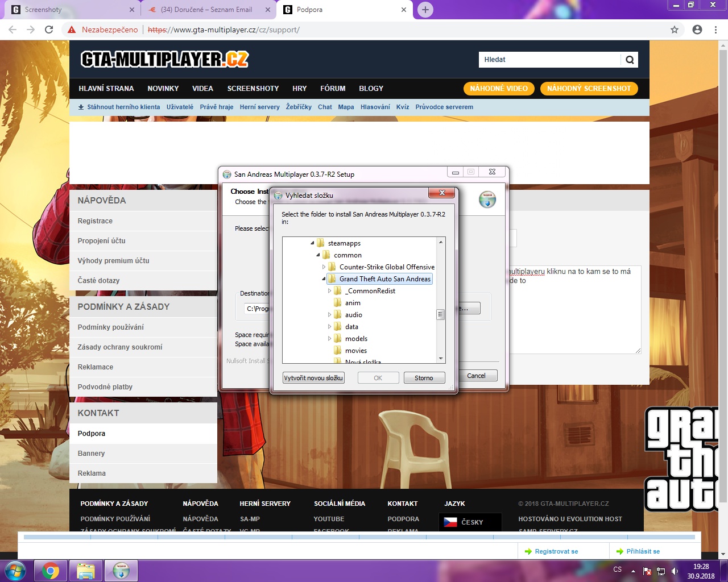Collapse the Grand Theft Auto San Andreas node
This screenshot has height=582, width=728.
(x=324, y=279)
